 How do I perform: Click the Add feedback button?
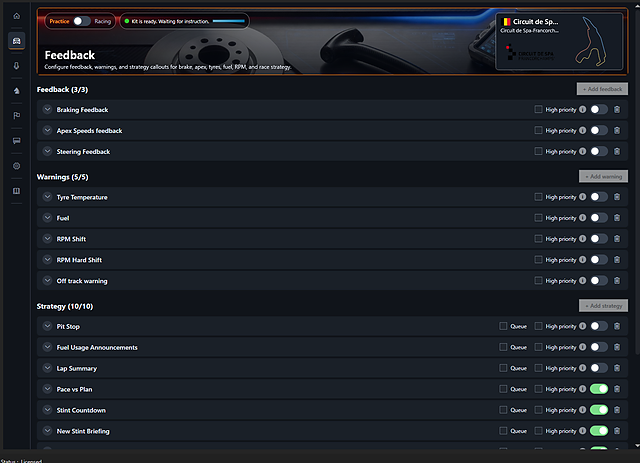click(x=602, y=89)
